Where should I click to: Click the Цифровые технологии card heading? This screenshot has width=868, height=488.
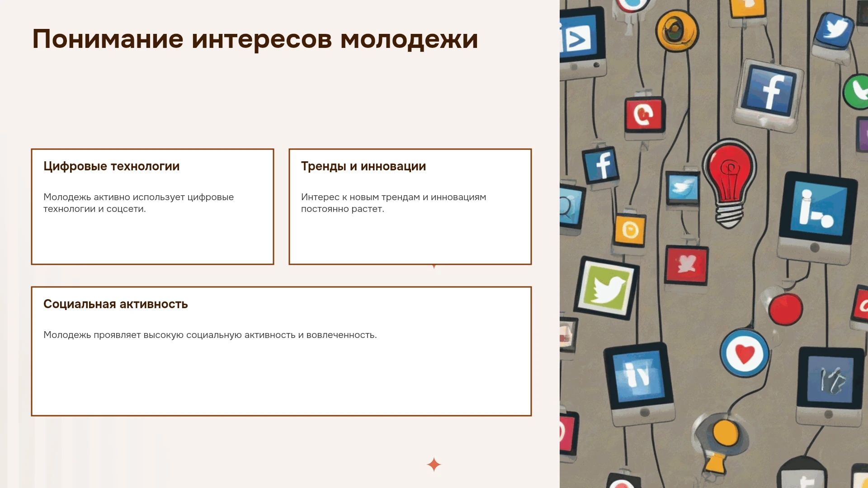point(111,166)
